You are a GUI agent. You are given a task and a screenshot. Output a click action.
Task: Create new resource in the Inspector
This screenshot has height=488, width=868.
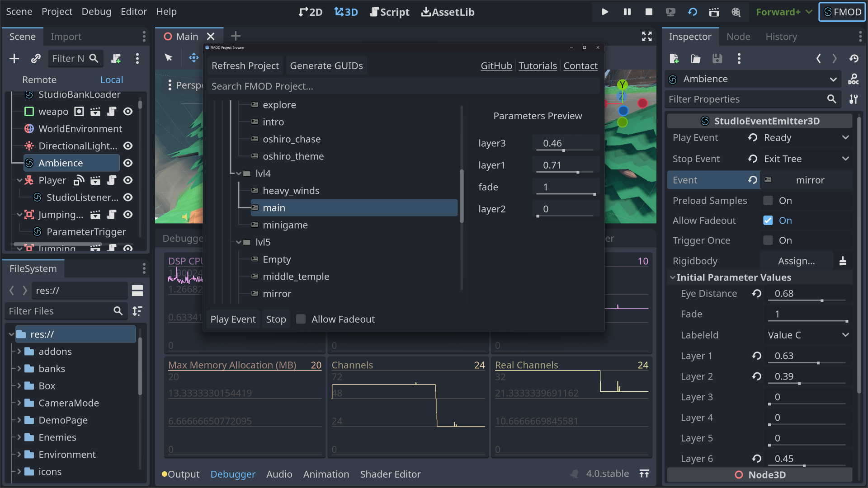(x=674, y=58)
